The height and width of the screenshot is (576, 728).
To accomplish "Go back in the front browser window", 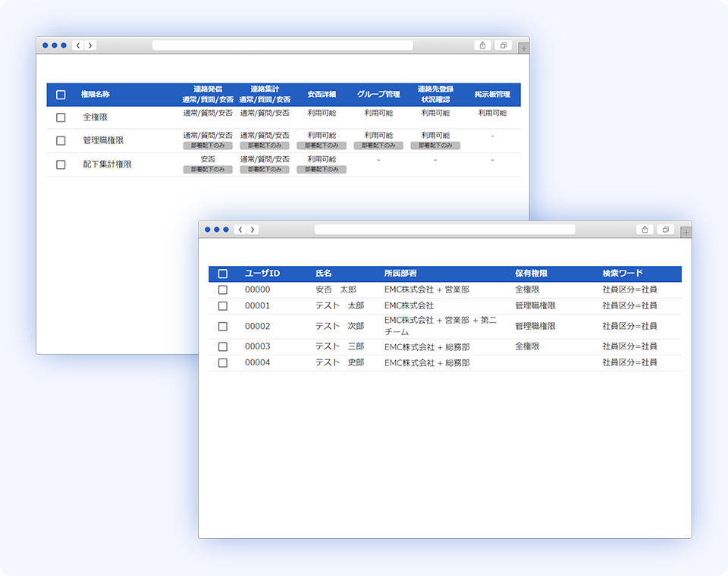I will [x=240, y=230].
